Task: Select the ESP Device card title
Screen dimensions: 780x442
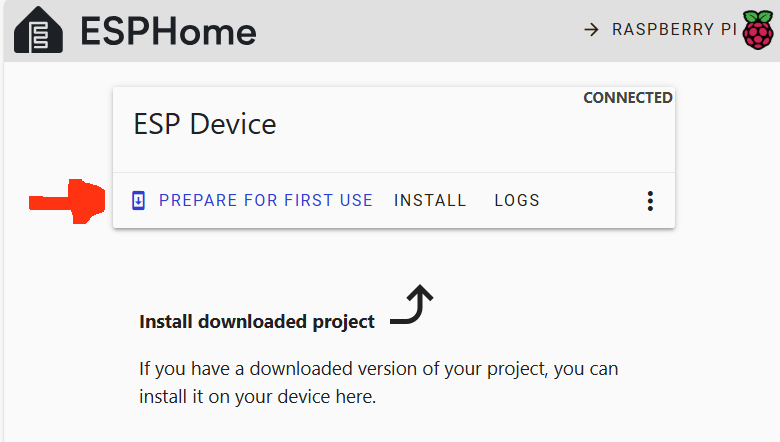Action: tap(204, 124)
